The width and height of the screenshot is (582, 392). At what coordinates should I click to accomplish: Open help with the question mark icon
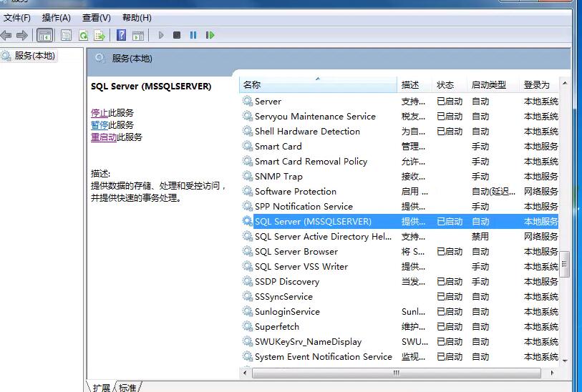(121, 36)
